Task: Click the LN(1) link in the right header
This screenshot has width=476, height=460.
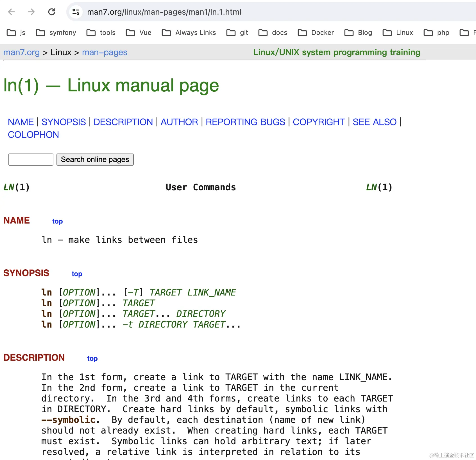Action: (379, 187)
